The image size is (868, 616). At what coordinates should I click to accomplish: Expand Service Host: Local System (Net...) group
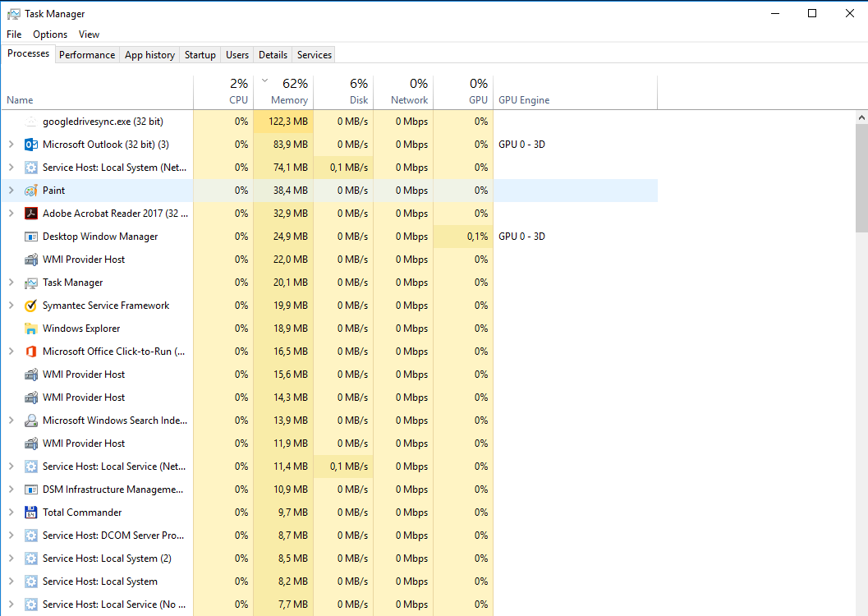[x=11, y=168]
